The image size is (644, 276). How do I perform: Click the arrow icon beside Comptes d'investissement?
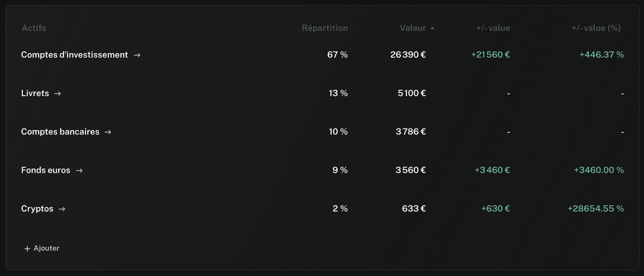(137, 55)
